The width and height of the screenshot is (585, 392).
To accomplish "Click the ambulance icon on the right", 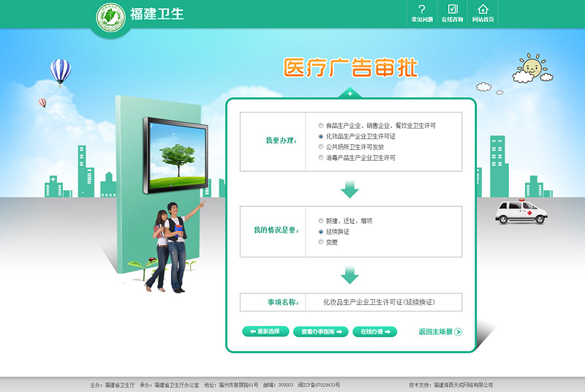I will (x=521, y=212).
